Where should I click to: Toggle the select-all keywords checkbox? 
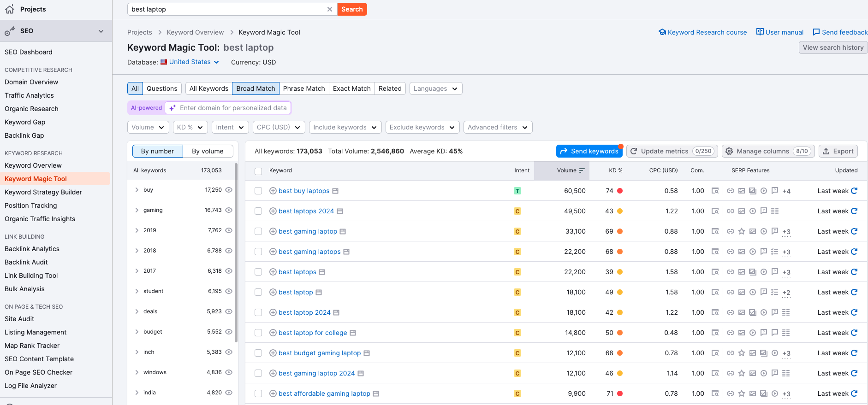258,171
